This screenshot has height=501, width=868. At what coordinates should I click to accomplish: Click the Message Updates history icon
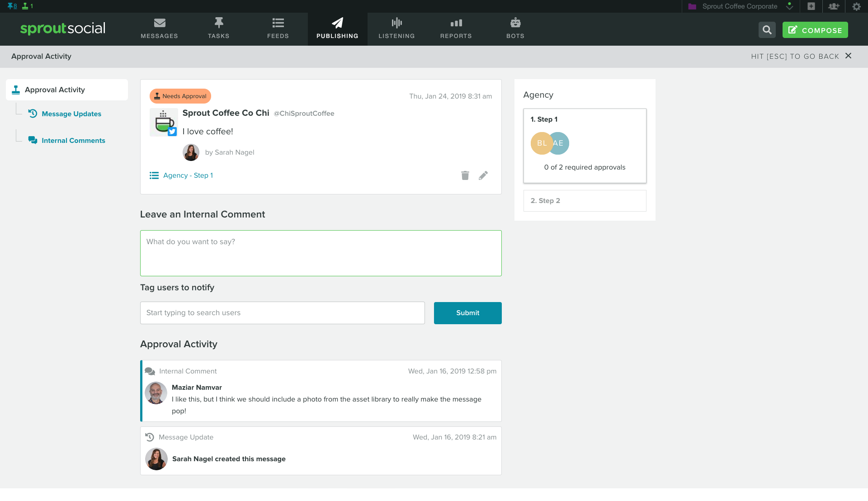click(x=33, y=113)
